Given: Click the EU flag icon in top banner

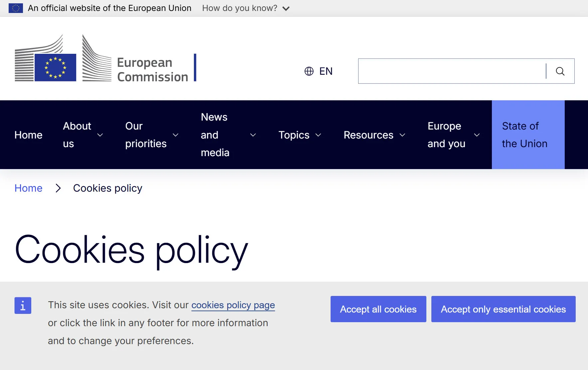Looking at the screenshot, I should [x=16, y=8].
